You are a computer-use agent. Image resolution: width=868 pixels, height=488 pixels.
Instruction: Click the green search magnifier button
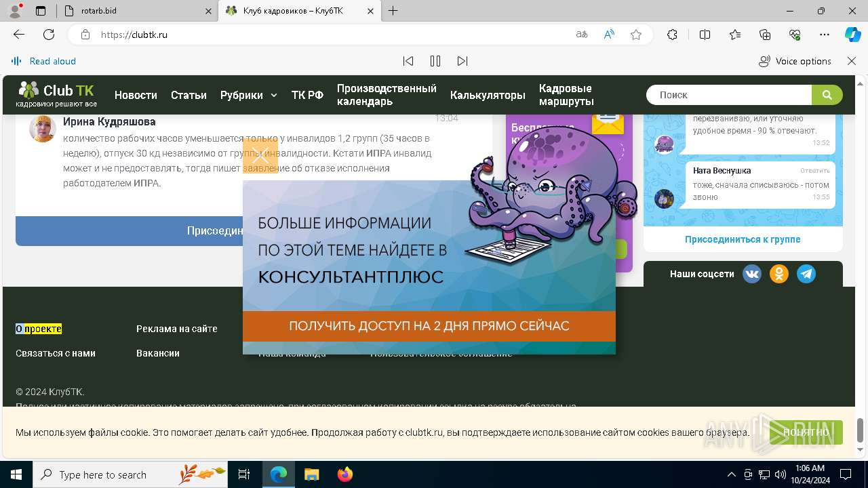pos(827,95)
